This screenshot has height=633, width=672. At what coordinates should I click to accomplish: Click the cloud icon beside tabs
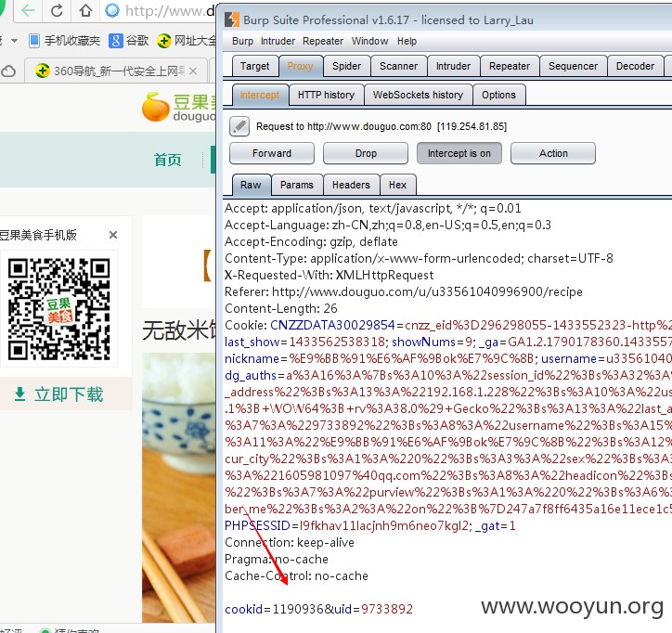point(8,71)
